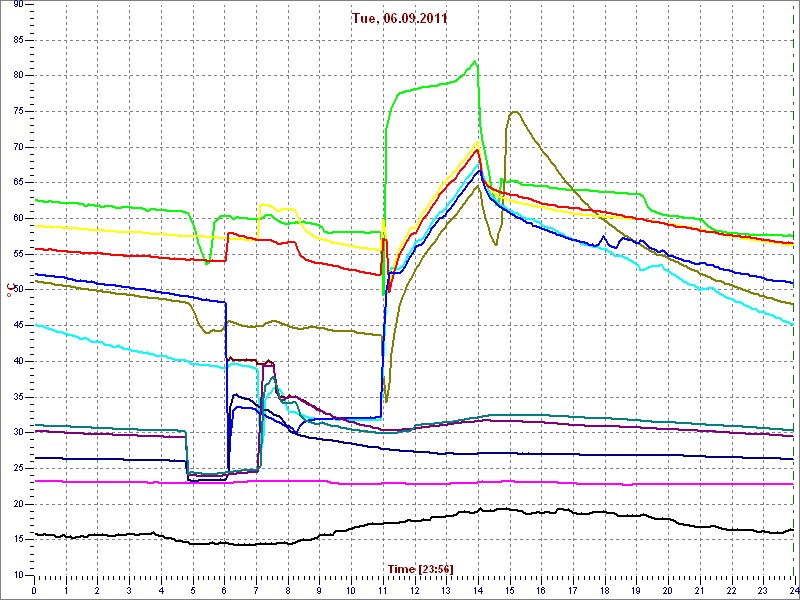
Task: Click the 45 label on temperature axis
Action: click(x=18, y=326)
